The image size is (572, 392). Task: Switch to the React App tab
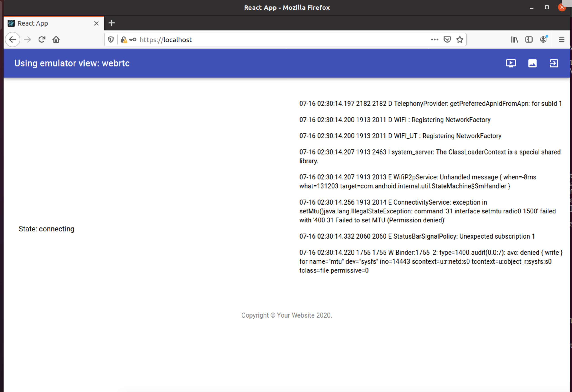pos(37,23)
